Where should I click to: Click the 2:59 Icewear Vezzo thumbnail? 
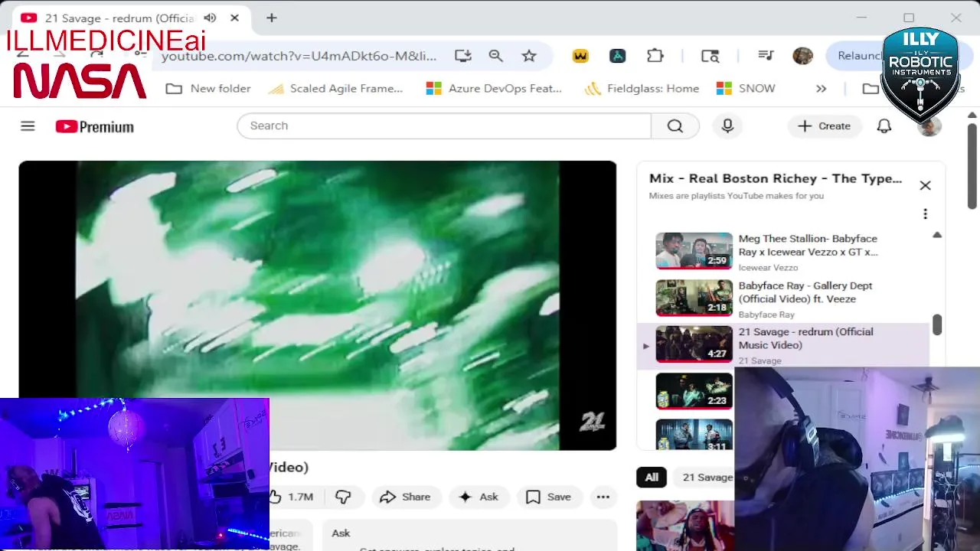tap(694, 251)
